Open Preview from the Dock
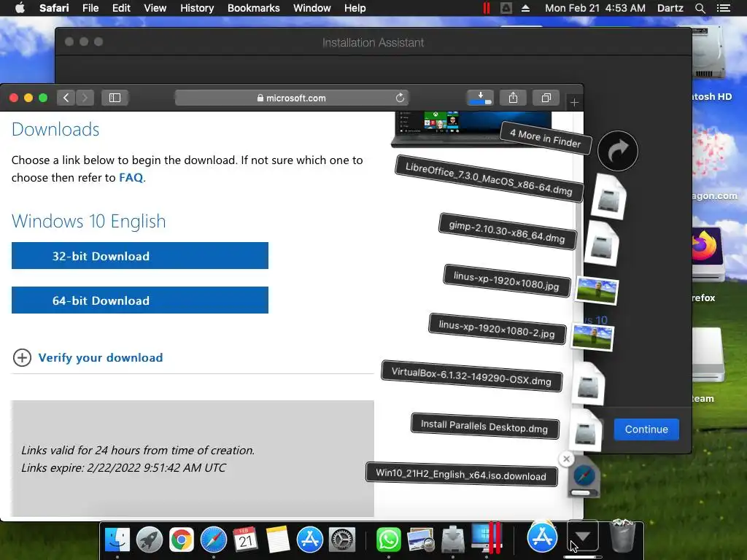Screen dimensions: 747x560 coord(421,540)
